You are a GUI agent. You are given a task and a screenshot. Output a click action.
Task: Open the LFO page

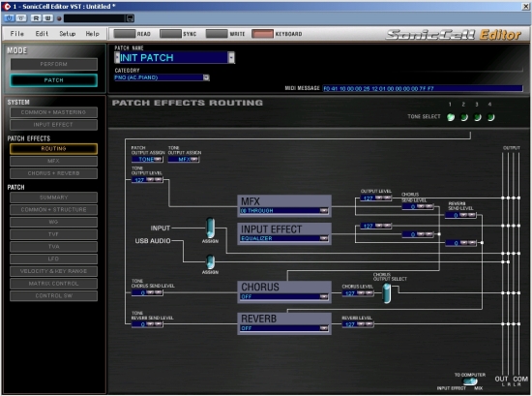(53, 259)
